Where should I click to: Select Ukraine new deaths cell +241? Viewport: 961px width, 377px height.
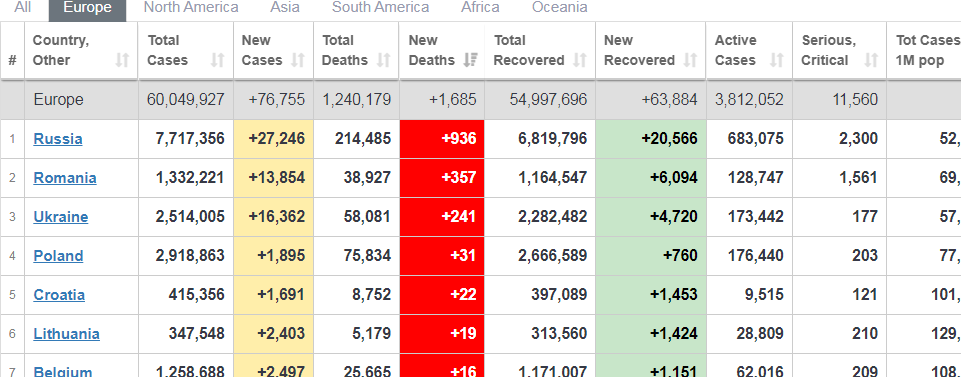442,217
